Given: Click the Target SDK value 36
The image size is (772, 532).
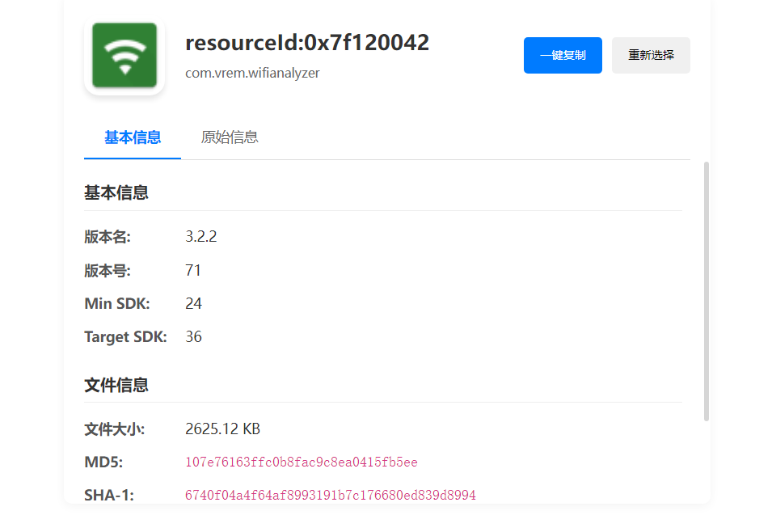Looking at the screenshot, I should click(193, 337).
